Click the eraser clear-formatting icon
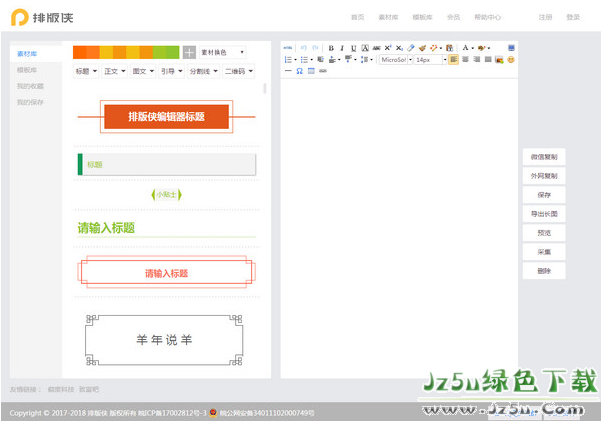The width and height of the screenshot is (604, 422). pos(411,48)
